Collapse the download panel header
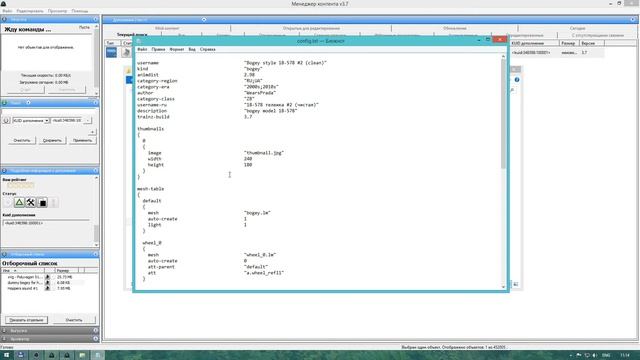 tap(50, 19)
